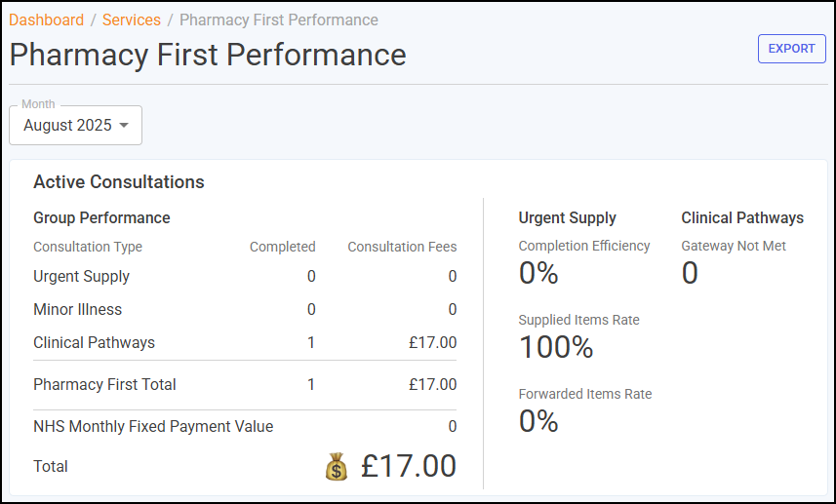Click the money bag icon beside Total
The width and height of the screenshot is (836, 504).
(x=337, y=467)
